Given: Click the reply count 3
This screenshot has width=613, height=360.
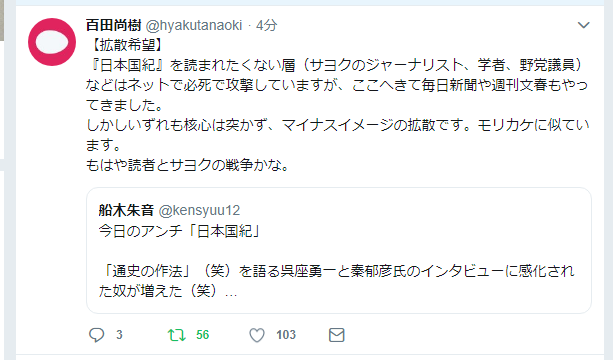Looking at the screenshot, I should tap(119, 335).
